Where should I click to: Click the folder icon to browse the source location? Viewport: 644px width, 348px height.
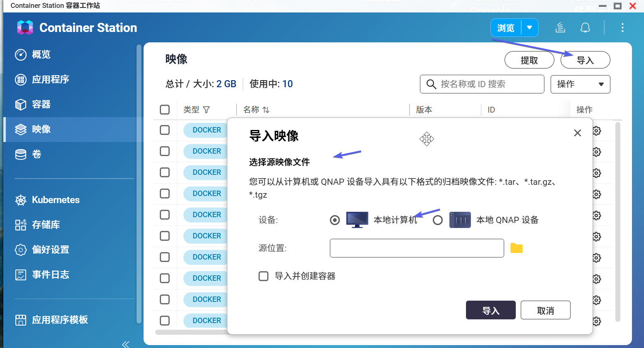[x=516, y=248]
